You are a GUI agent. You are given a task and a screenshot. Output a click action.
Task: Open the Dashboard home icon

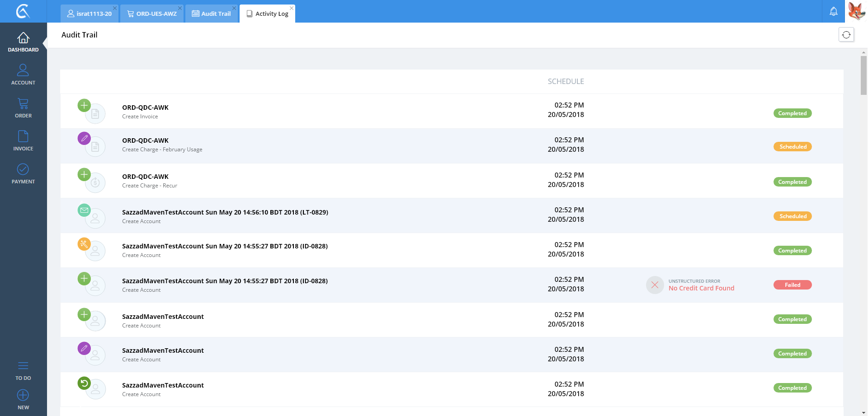[23, 38]
